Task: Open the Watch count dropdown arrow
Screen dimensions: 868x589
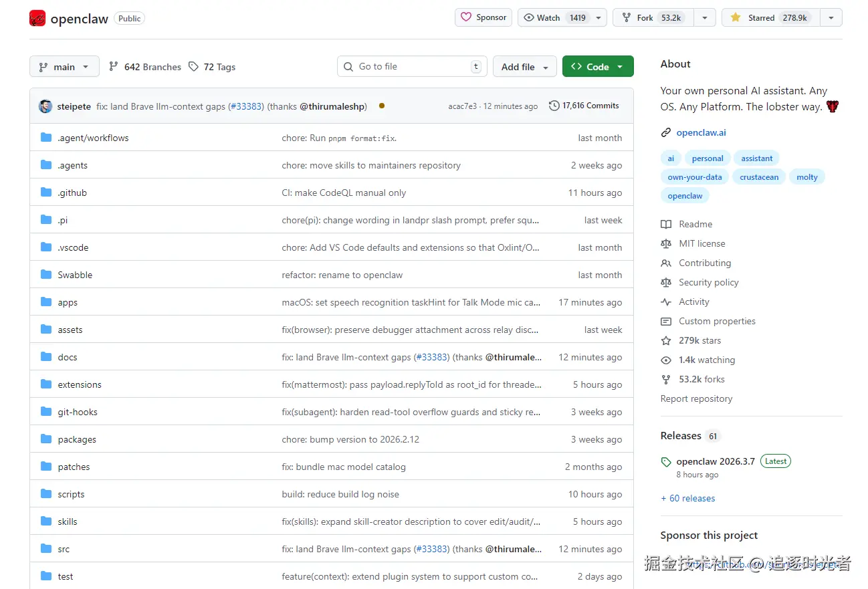Action: coord(599,18)
